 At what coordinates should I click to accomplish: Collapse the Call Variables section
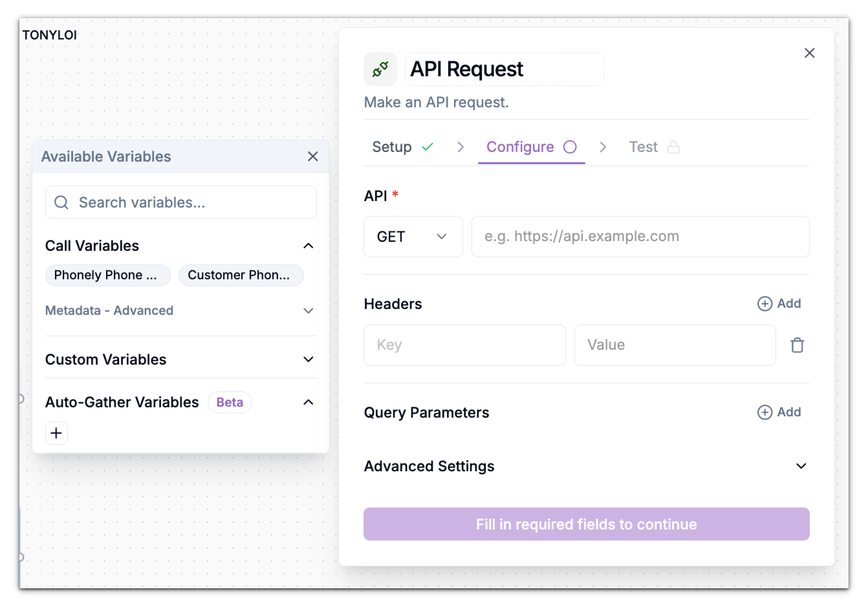309,246
